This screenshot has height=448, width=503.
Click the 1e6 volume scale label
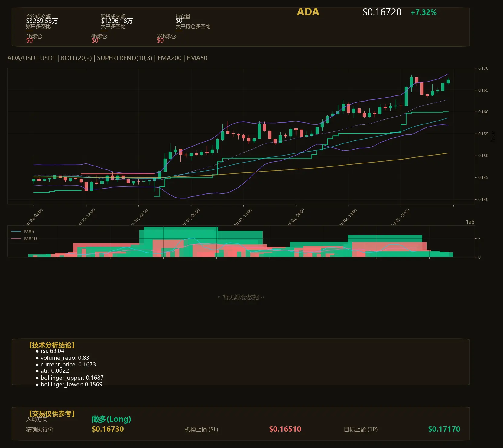point(470,222)
